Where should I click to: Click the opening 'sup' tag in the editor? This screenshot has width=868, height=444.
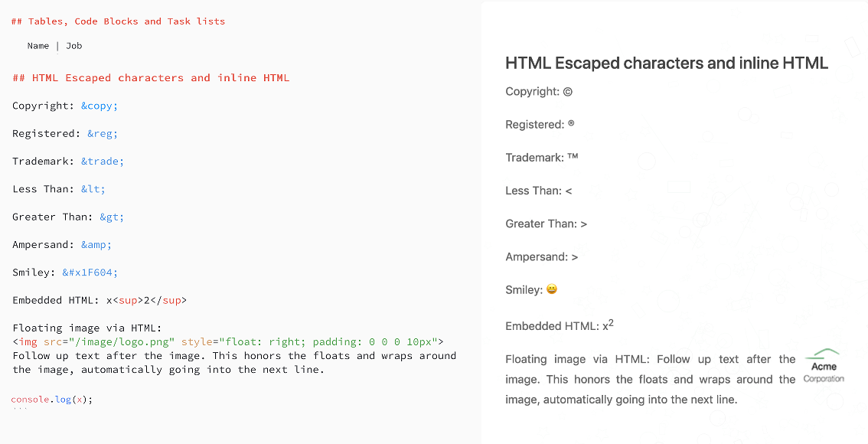click(128, 300)
